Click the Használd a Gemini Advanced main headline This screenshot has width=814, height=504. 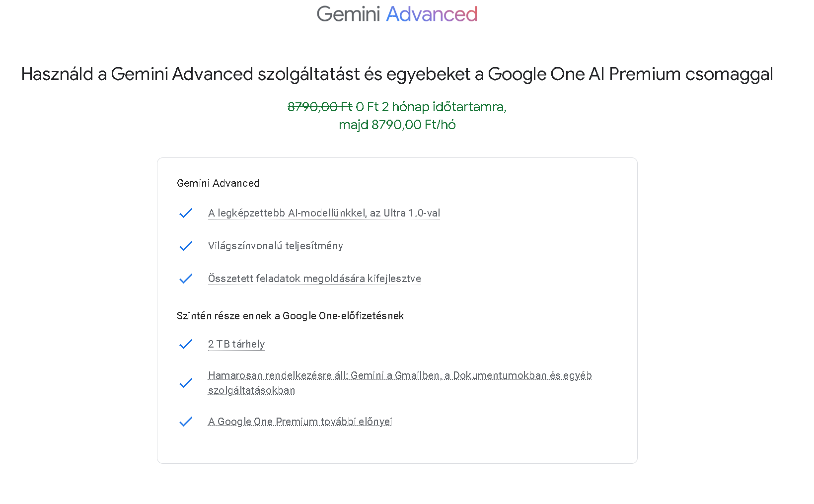pyautogui.click(x=397, y=74)
